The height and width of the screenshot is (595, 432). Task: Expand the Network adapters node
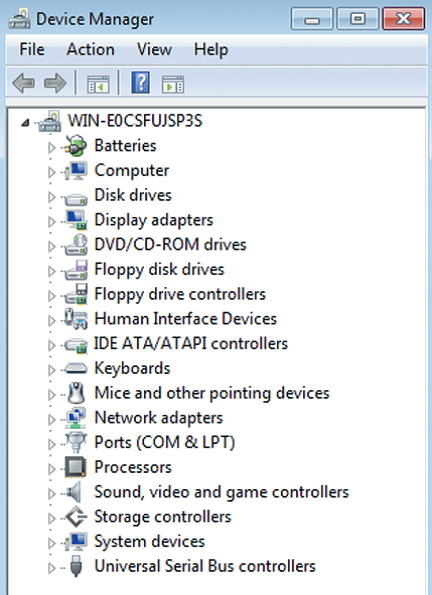[52, 419]
